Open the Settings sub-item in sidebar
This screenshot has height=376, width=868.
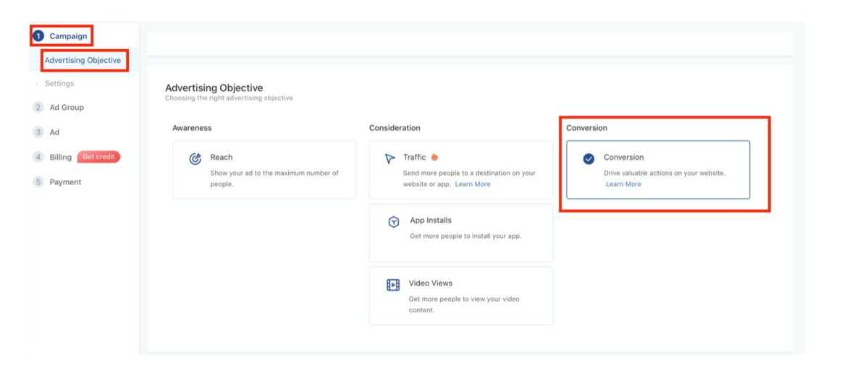(x=59, y=84)
